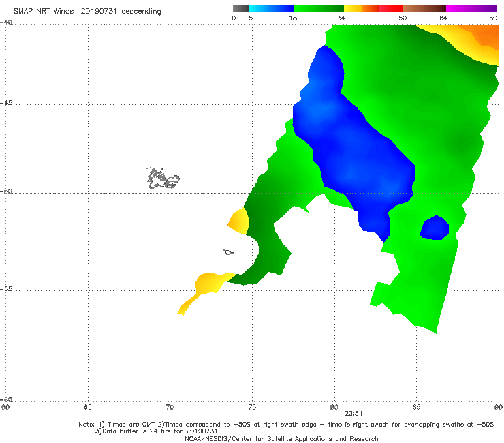Image resolution: width=504 pixels, height=443 pixels.
Task: Click the magenta-purple segment of the color scale
Action: click(471, 8)
